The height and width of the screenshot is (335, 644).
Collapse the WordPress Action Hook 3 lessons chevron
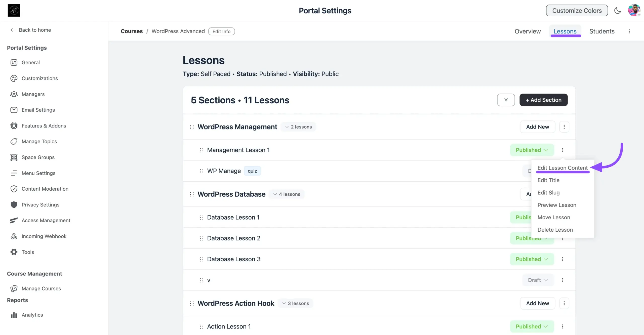point(284,303)
